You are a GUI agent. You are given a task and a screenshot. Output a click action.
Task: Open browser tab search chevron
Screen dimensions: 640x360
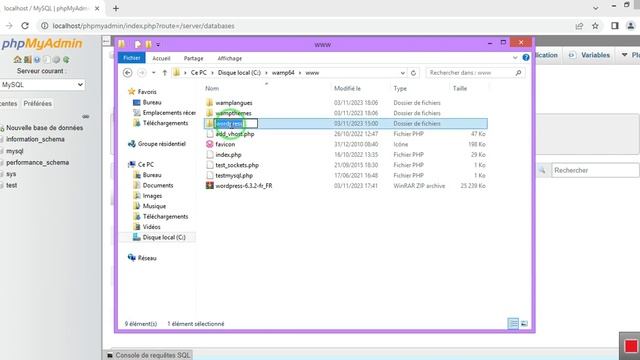[x=596, y=8]
